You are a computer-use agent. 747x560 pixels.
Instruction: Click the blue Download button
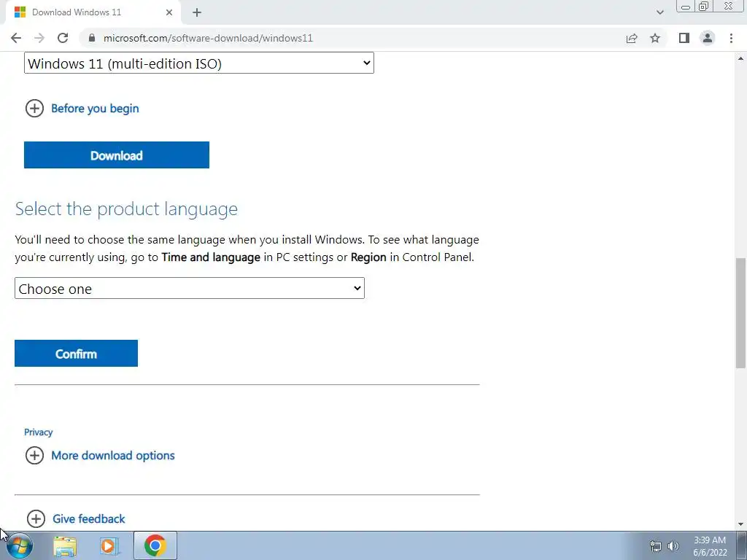click(x=117, y=155)
